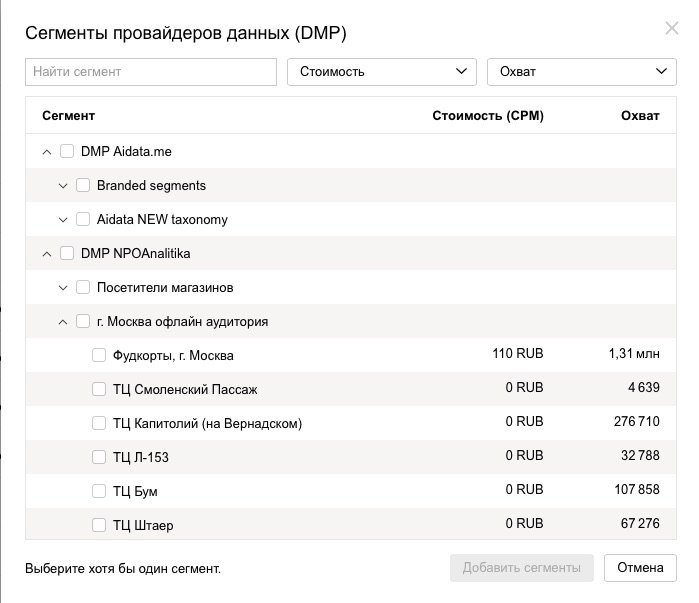
Task: Click the Стоимость (CPM) column header
Action: [488, 116]
